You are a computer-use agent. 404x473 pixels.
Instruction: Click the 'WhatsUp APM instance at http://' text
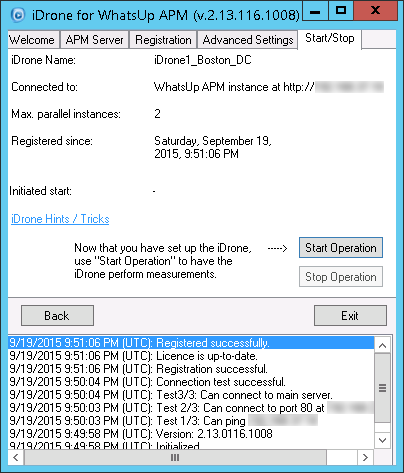coord(234,87)
